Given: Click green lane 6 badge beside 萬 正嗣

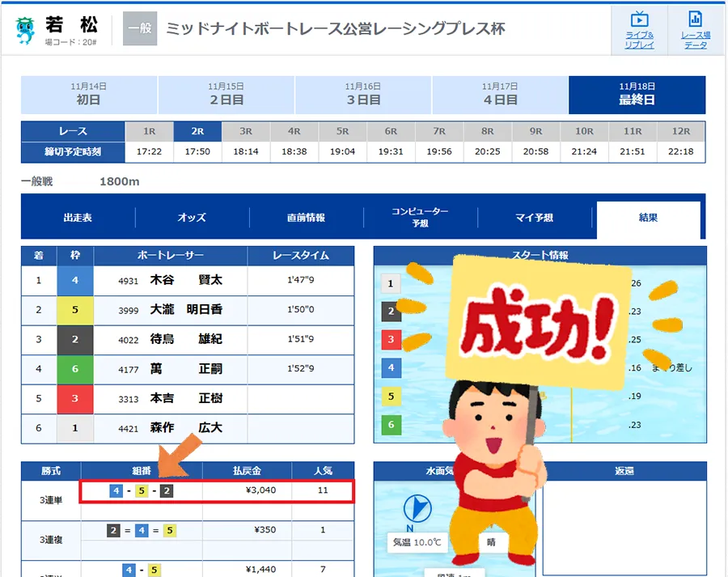Looking at the screenshot, I should (x=75, y=369).
